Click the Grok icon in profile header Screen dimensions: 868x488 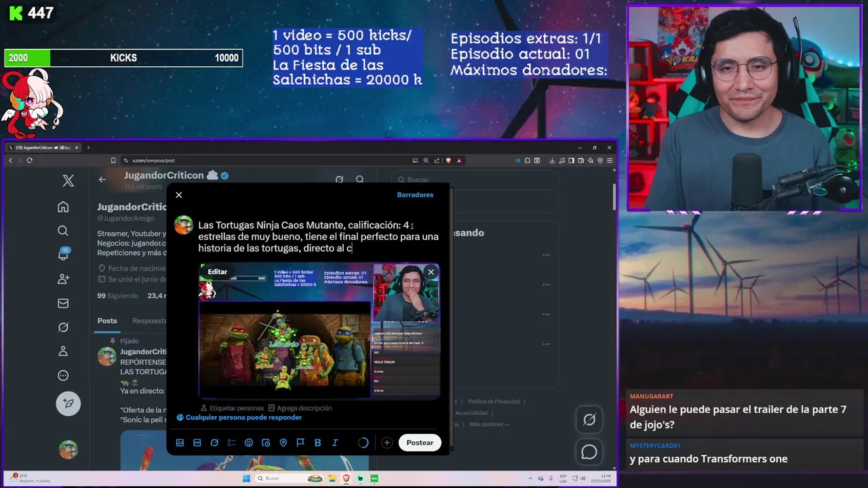click(x=339, y=180)
